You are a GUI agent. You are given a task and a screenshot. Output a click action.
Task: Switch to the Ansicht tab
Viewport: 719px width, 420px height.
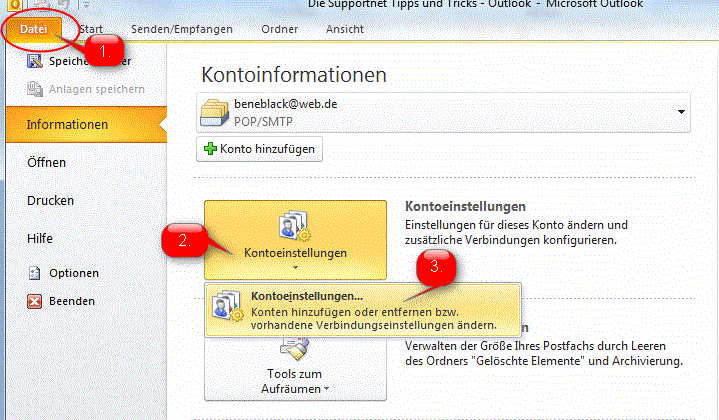click(x=345, y=29)
